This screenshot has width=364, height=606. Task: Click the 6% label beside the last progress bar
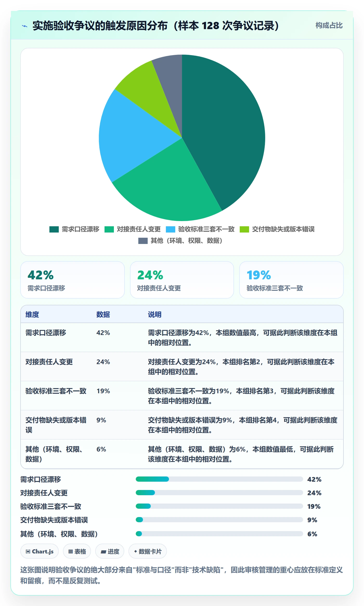click(312, 534)
